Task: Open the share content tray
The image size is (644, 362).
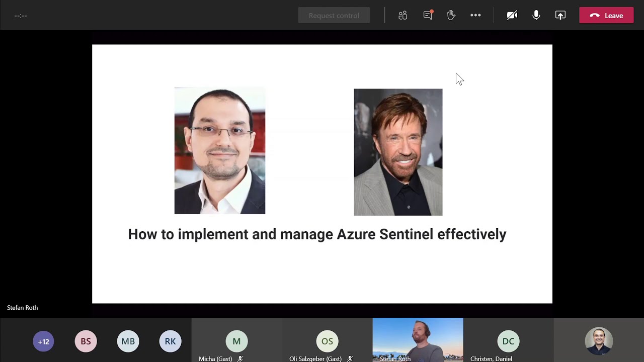Action: click(x=560, y=16)
